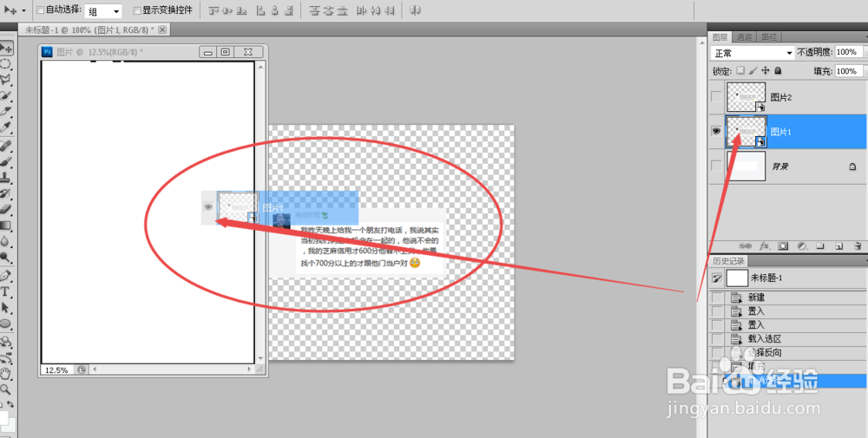This screenshot has width=868, height=438.
Task: Toggle lock position
Action: (766, 71)
